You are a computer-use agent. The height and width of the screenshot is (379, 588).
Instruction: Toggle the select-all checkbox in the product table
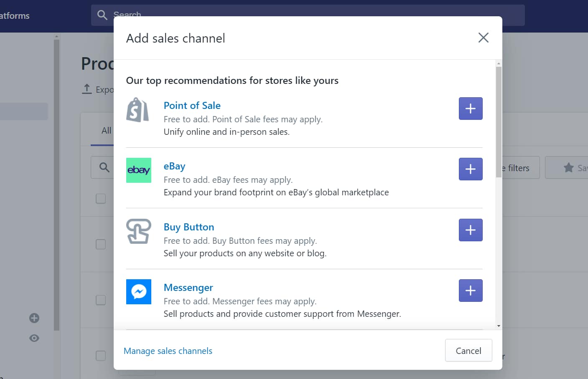100,199
